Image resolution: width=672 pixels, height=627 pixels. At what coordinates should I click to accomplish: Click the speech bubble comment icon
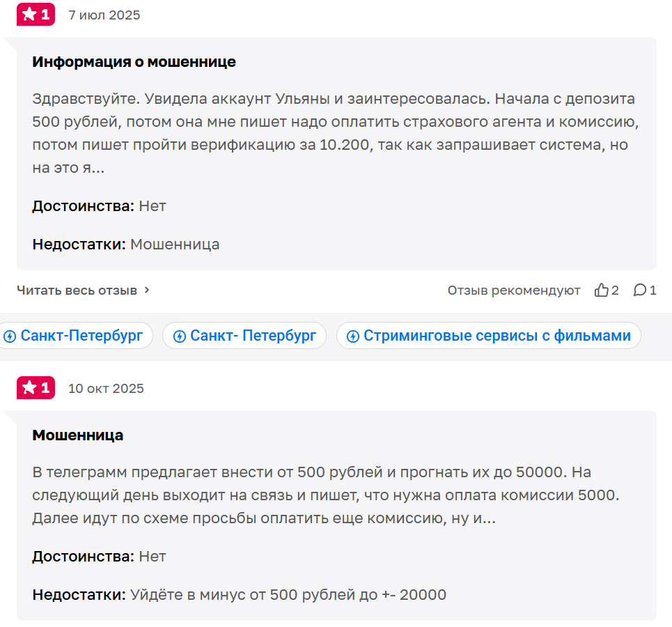pyautogui.click(x=641, y=290)
